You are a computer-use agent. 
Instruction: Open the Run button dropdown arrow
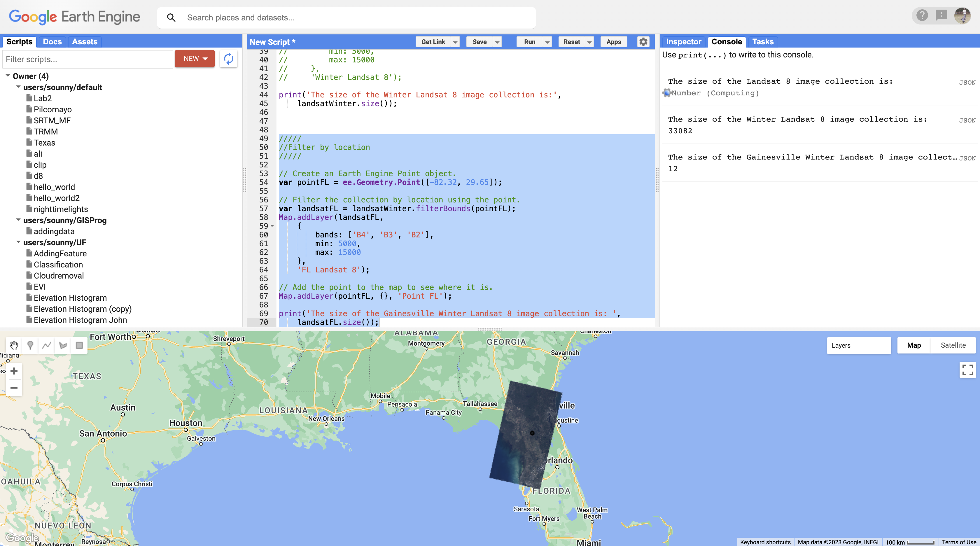(x=547, y=42)
